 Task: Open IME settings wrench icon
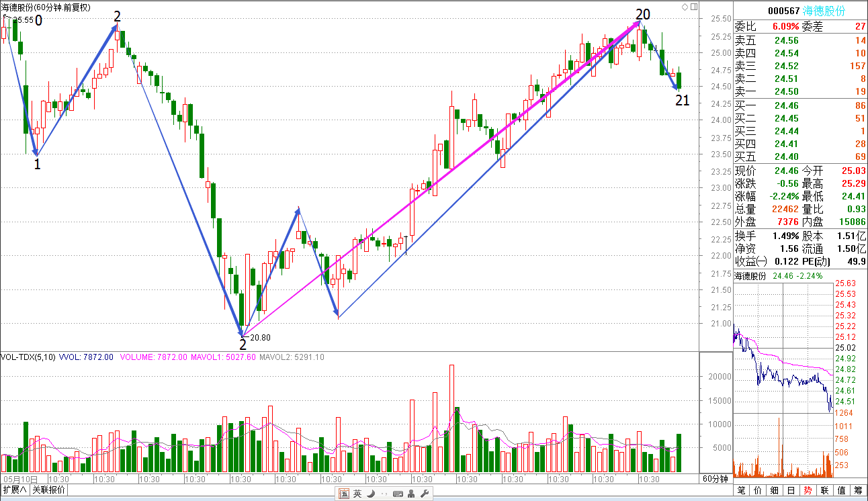click(424, 494)
